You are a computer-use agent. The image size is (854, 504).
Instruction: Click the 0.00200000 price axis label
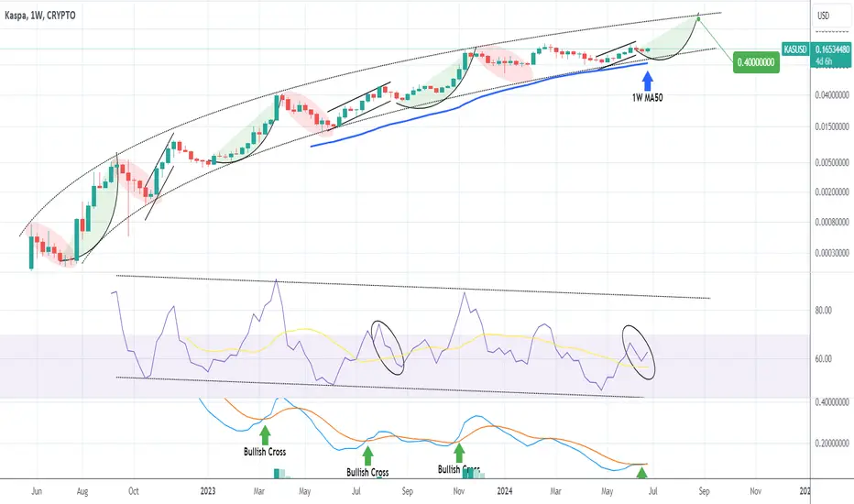tap(832, 192)
